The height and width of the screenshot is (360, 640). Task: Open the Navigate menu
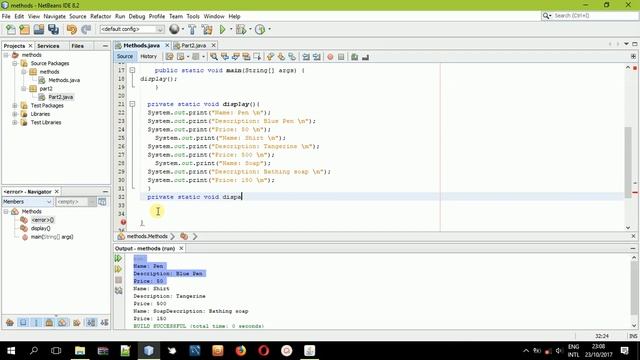pos(54,16)
